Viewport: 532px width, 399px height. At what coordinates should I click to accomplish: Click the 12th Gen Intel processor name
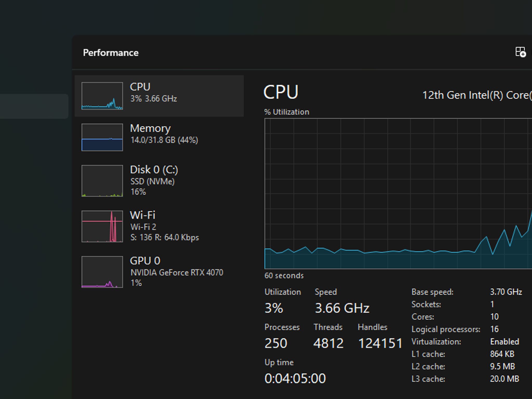[x=477, y=95]
